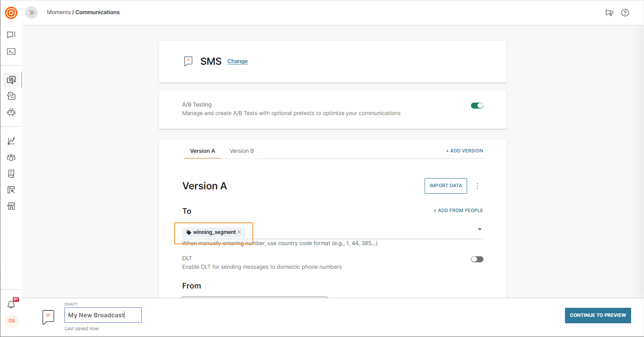Click the Import Data button
The image size is (644, 337).
pos(446,186)
